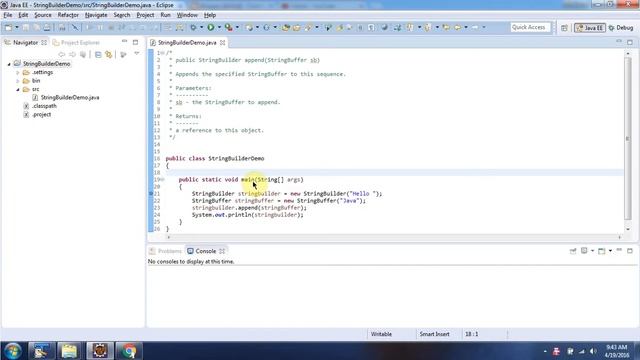Click the Run Last Tool icon with red toolbox
640x360 pixels.
pos(229,27)
